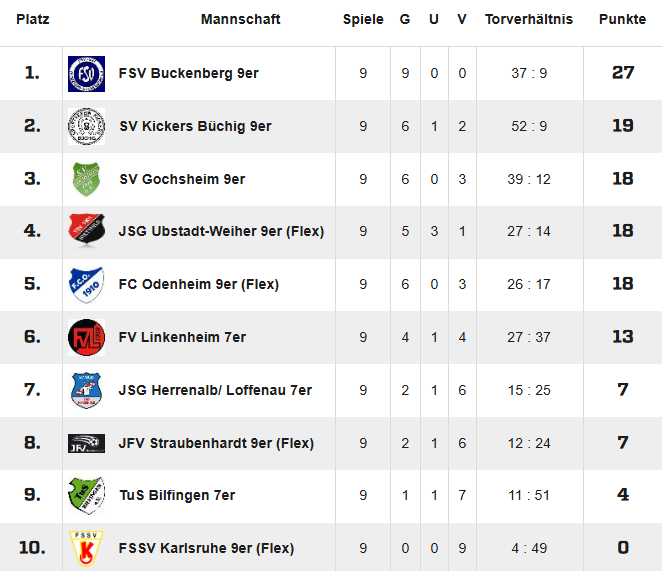
Task: Click the Torverhältnis column header
Action: coord(529,20)
